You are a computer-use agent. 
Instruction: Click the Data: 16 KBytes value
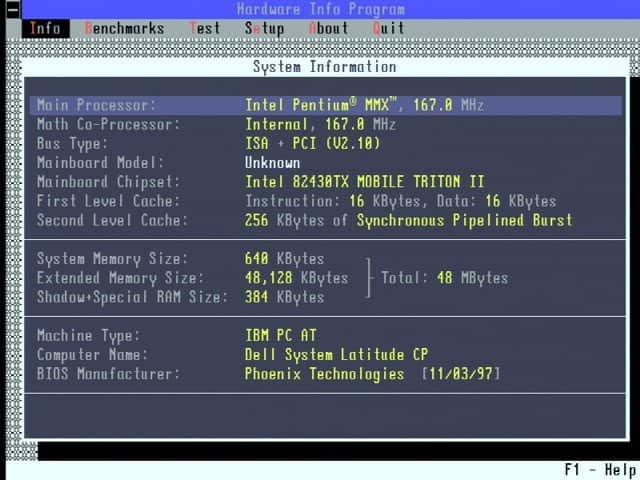point(496,201)
